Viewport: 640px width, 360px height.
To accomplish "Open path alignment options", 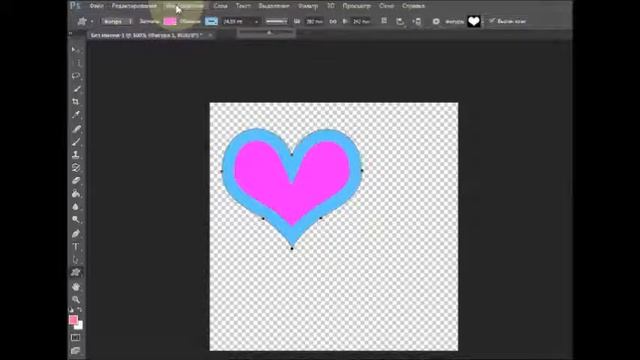I will 400,21.
